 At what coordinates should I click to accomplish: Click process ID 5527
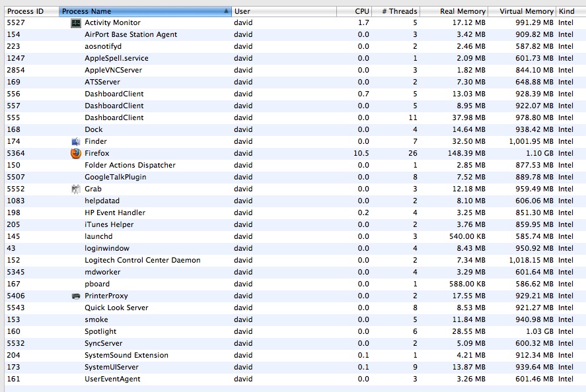[x=16, y=23]
